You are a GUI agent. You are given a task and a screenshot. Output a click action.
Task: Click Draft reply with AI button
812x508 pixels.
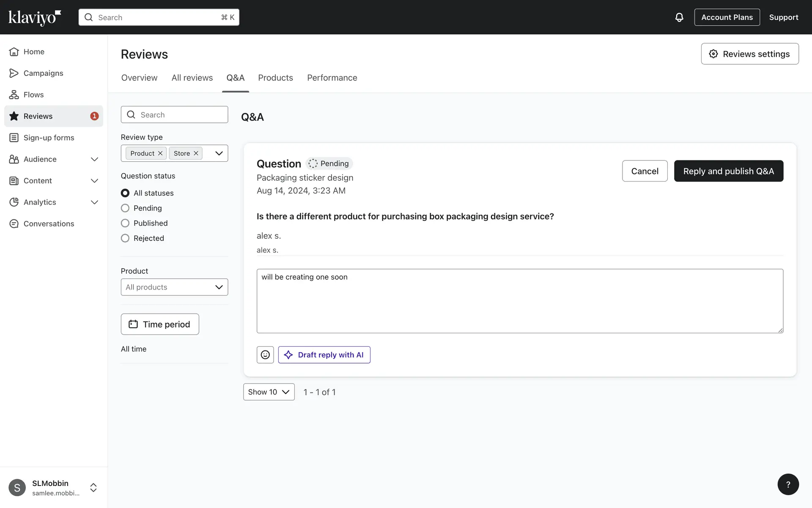(324, 355)
